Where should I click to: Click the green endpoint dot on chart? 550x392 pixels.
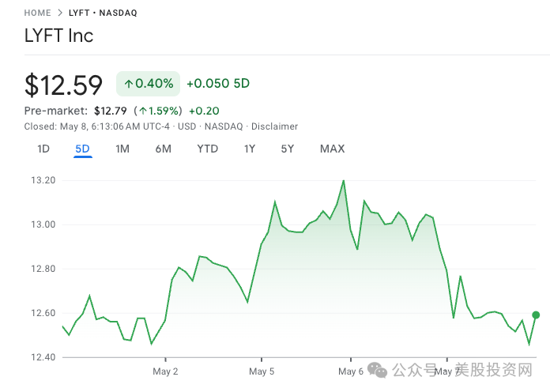pos(537,315)
